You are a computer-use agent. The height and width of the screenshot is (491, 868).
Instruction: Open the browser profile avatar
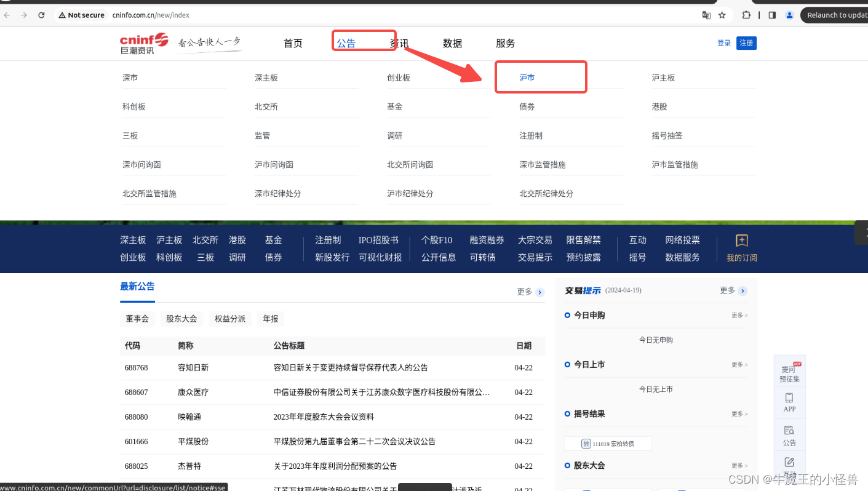click(790, 15)
